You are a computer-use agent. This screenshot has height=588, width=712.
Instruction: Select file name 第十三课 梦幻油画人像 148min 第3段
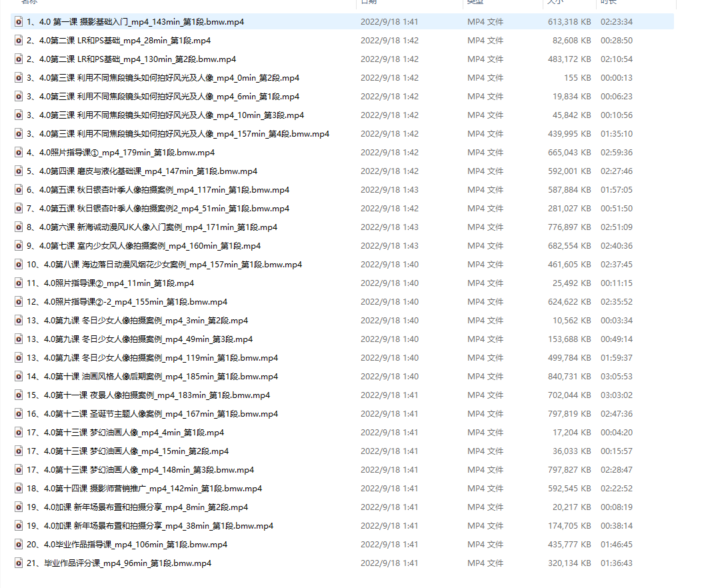tap(140, 469)
